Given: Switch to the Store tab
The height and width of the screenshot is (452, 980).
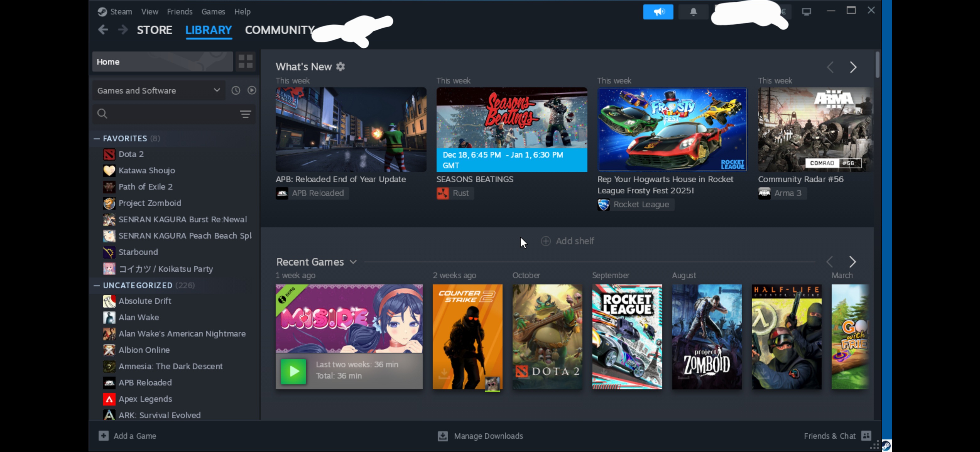Looking at the screenshot, I should 154,30.
